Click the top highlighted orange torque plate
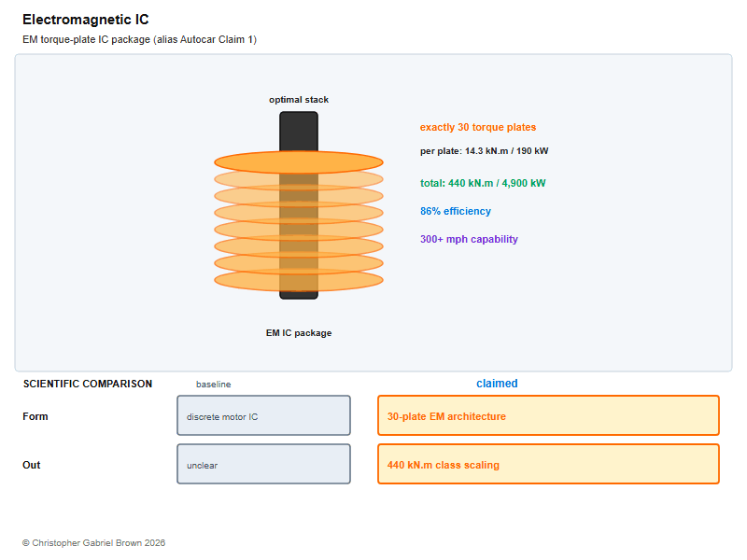 pyautogui.click(x=299, y=162)
